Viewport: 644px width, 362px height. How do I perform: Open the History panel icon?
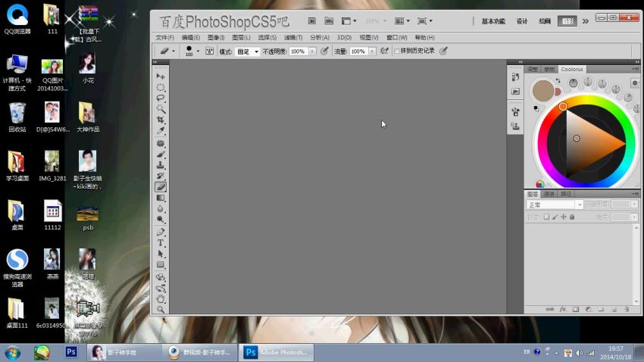[x=515, y=76]
